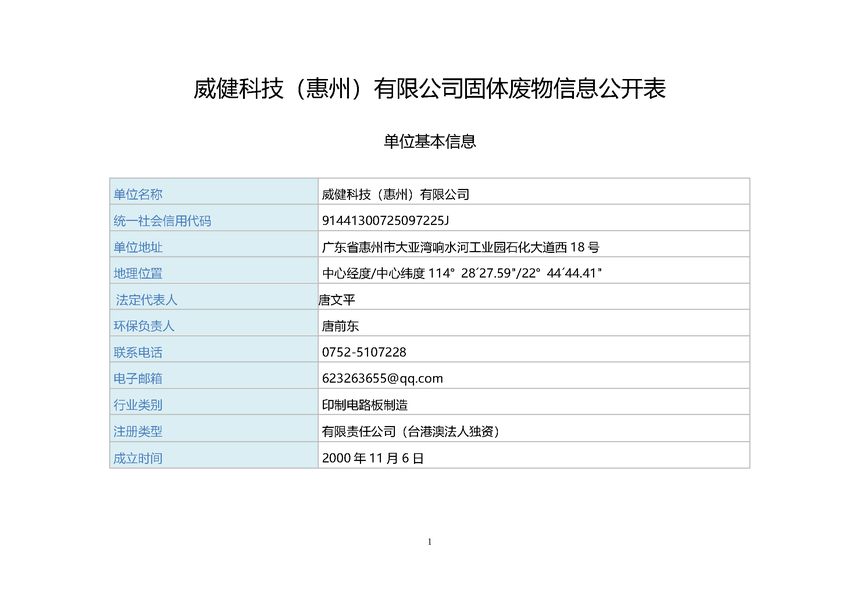Image resolution: width=860 pixels, height=608 pixels.
Task: Click environmental officer name 唐前东
Action: (340, 326)
